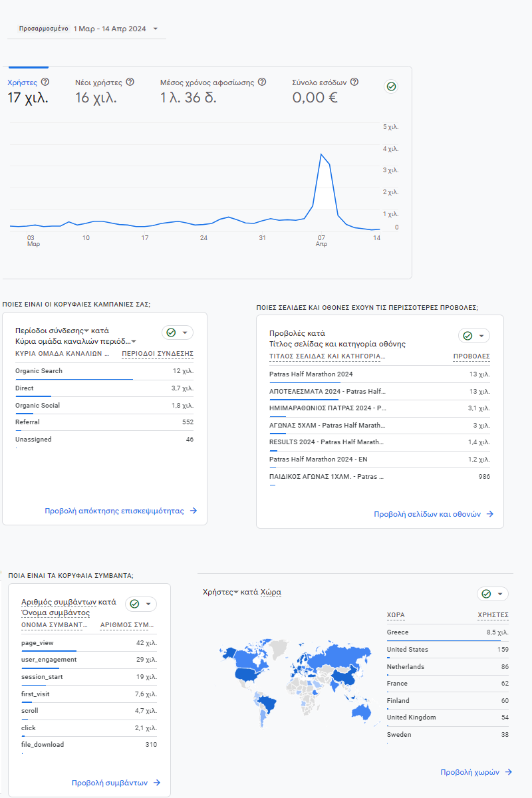Click Προβολή χωρών link
Screen dimensions: 532x798
pos(469,772)
